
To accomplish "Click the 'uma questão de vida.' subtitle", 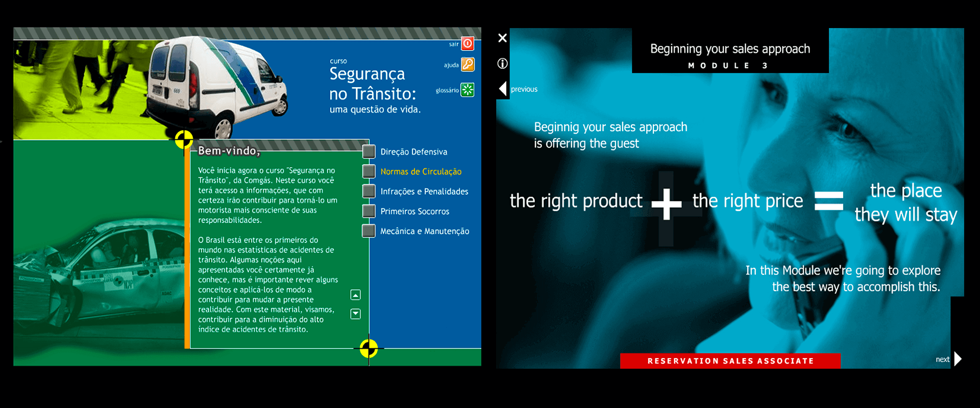I will click(x=375, y=109).
